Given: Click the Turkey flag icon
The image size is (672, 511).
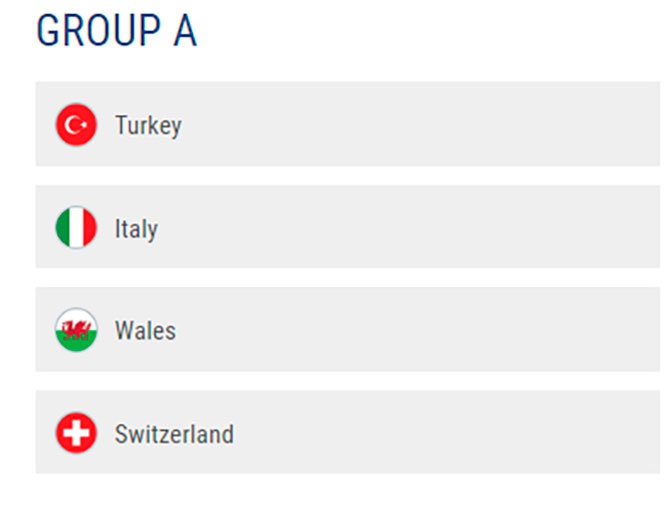Looking at the screenshot, I should click(76, 124).
